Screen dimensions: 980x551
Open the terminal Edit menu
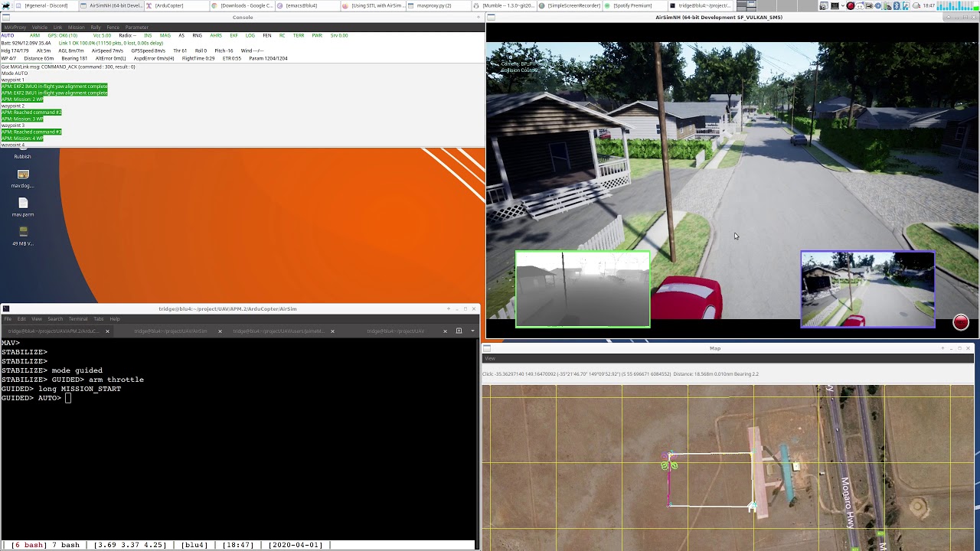point(21,319)
